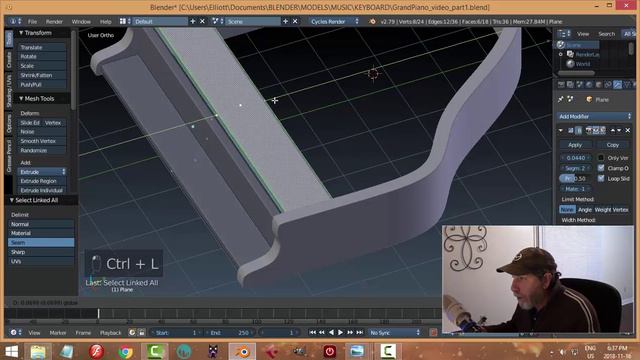Jump to the previous keyframe

[x=322, y=333]
